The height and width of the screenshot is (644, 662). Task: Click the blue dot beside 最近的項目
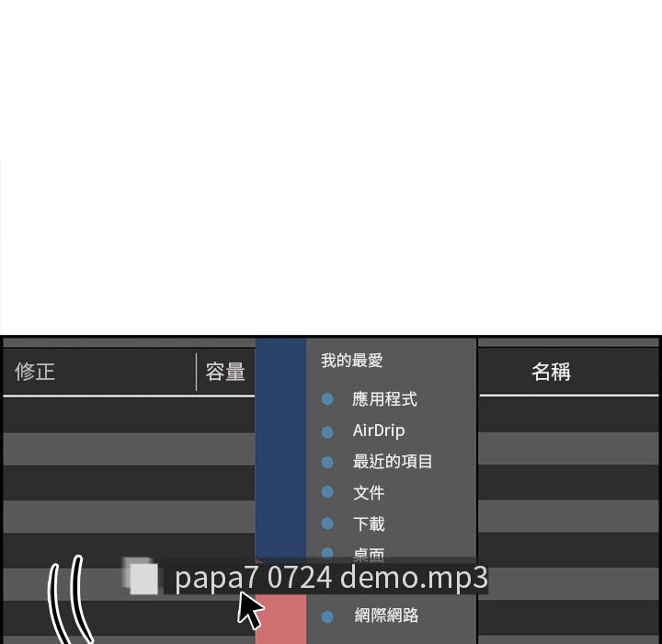pos(327,462)
